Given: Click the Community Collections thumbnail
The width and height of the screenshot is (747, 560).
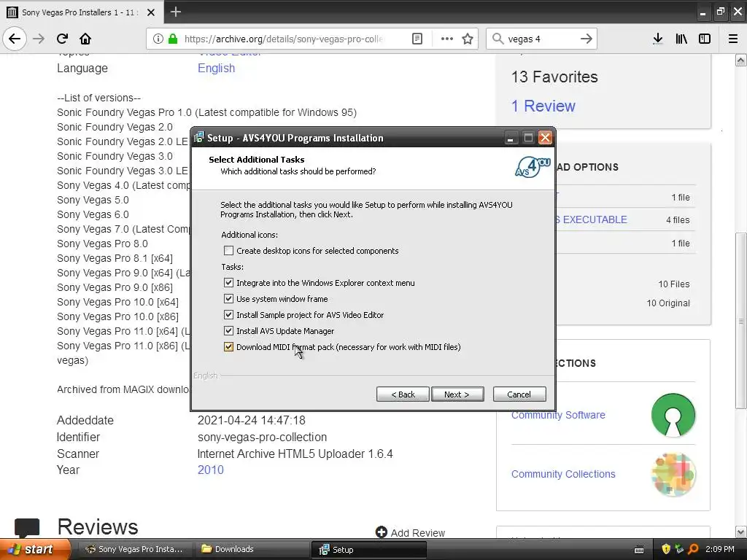Looking at the screenshot, I should coord(673,474).
